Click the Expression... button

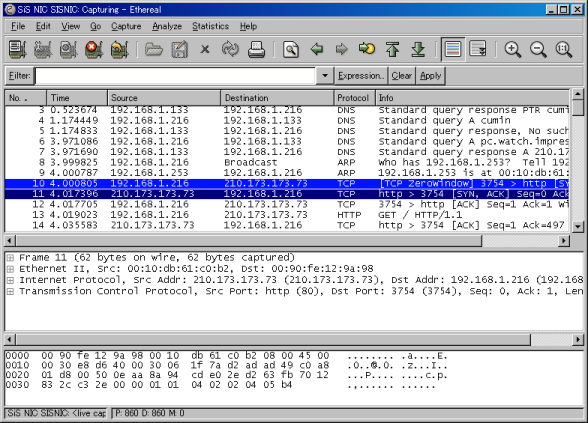coord(361,76)
